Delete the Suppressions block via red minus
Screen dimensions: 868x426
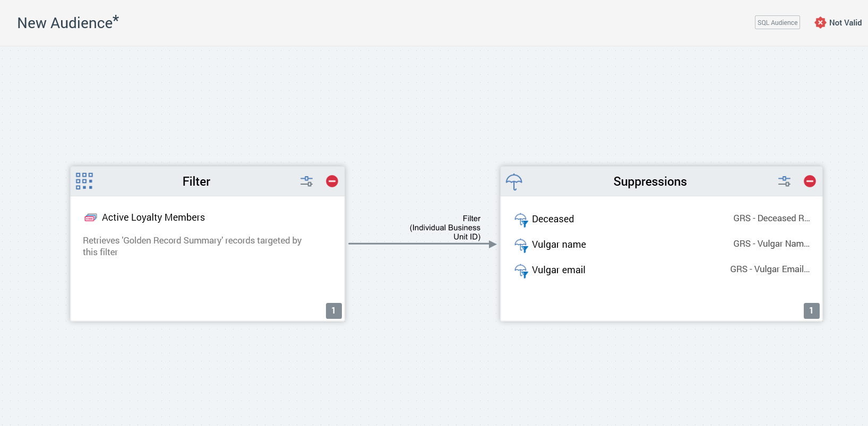(x=810, y=181)
